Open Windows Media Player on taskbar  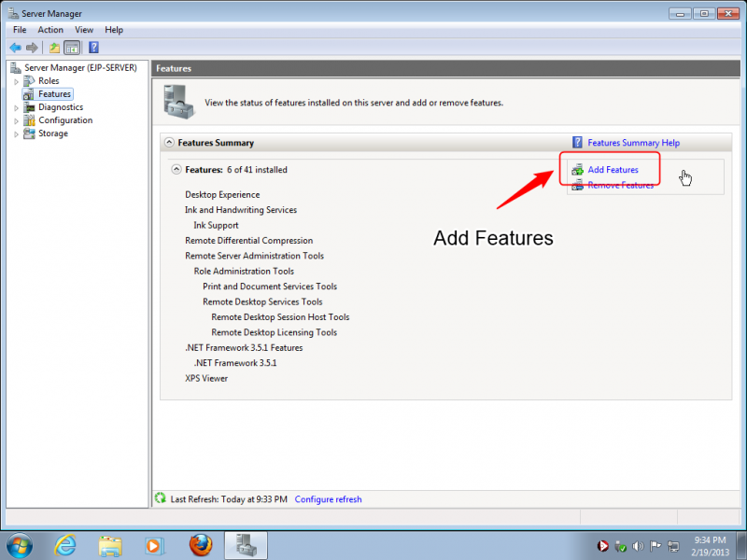[x=154, y=546]
